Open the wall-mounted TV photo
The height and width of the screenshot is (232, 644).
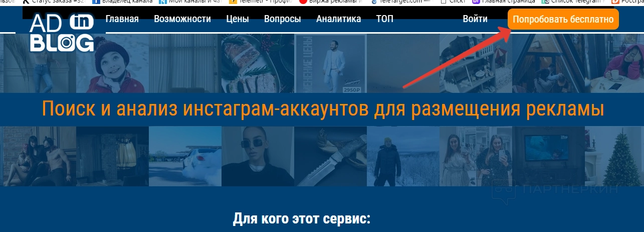(548, 156)
